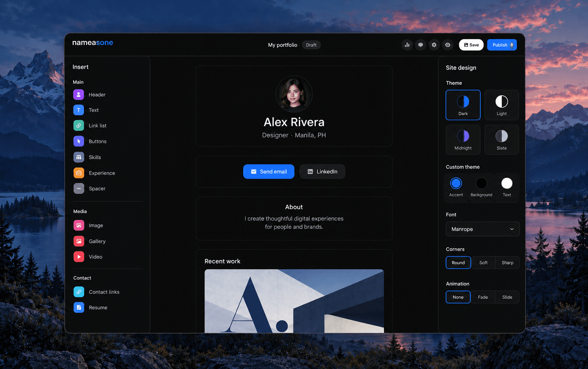588x369 pixels.
Task: Insert the Gallery block icon
Action: click(79, 241)
